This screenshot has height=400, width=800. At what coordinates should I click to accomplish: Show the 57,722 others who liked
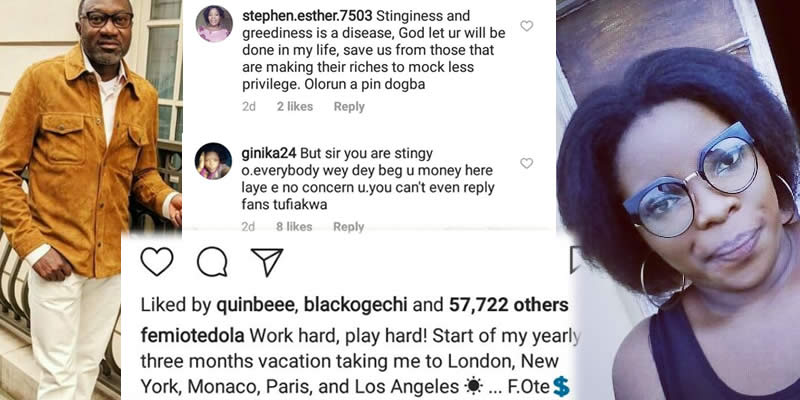point(510,305)
